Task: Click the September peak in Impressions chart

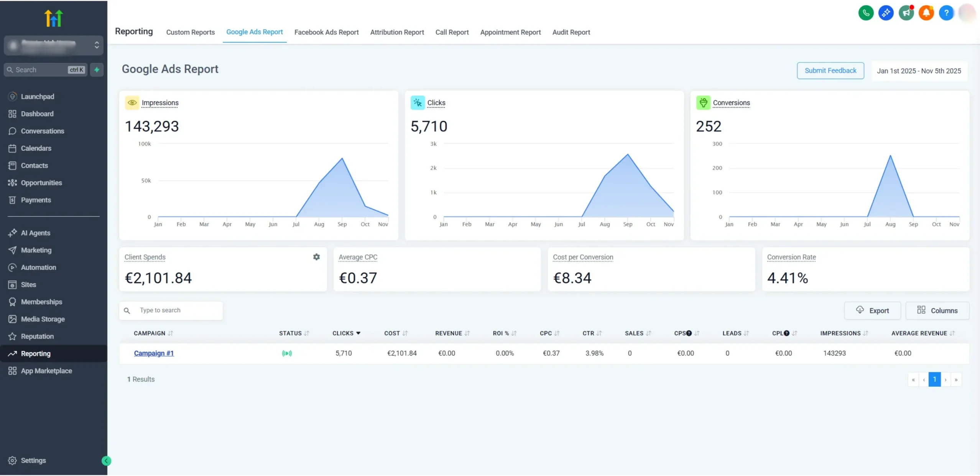Action: [342, 158]
